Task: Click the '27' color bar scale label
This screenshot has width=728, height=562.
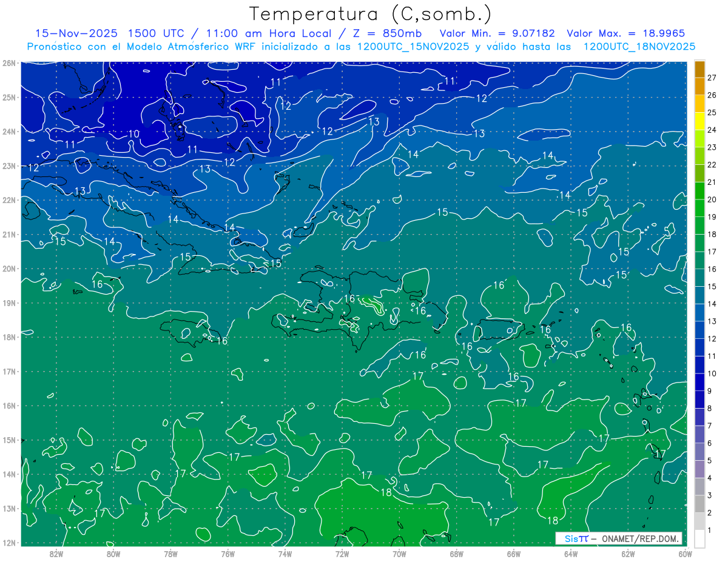Action: (712, 78)
